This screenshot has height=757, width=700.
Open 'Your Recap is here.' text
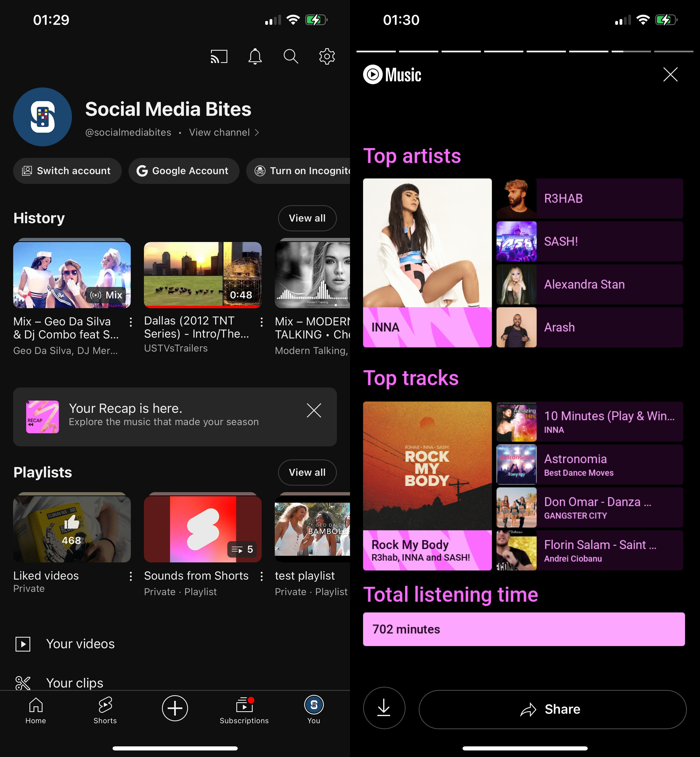(125, 408)
